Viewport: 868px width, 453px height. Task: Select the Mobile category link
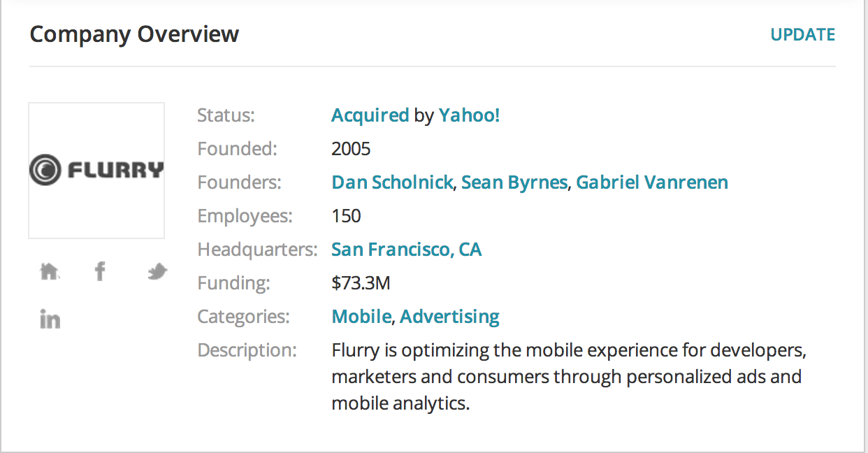[361, 317]
